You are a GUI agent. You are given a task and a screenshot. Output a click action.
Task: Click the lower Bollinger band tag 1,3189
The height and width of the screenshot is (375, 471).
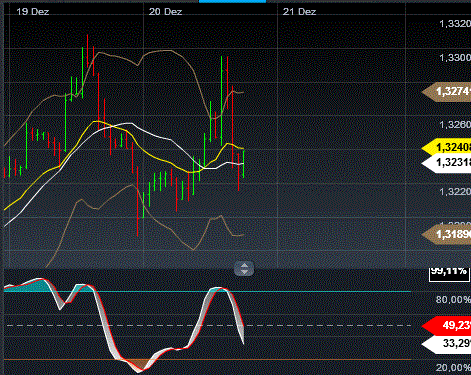pyautogui.click(x=447, y=234)
